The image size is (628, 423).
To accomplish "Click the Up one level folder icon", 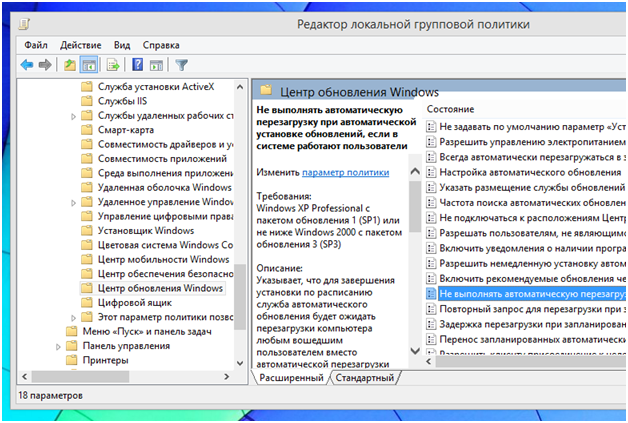I will tap(69, 65).
